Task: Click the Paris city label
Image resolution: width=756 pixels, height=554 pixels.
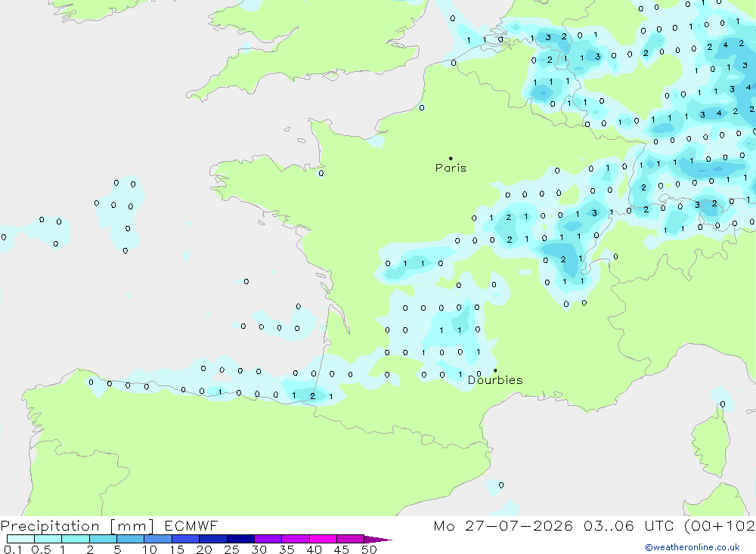Action: 451,168
